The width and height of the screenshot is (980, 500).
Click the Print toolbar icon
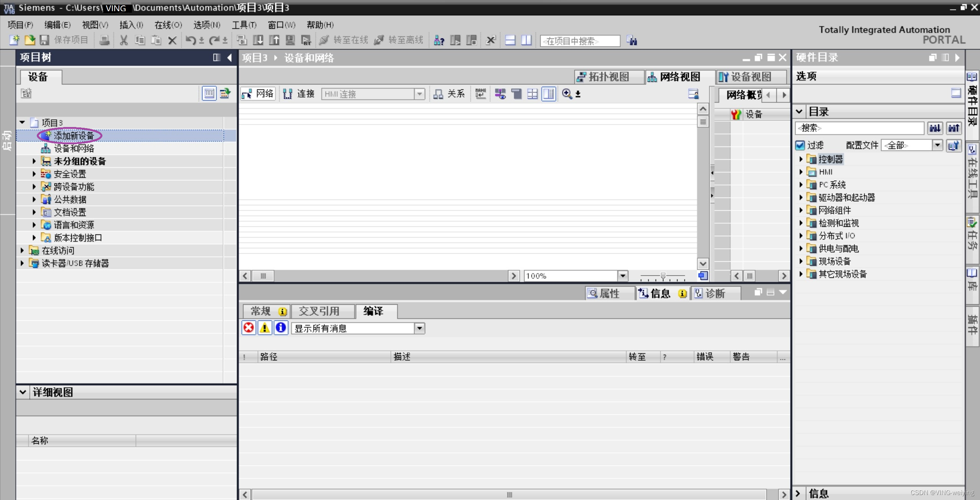(104, 40)
